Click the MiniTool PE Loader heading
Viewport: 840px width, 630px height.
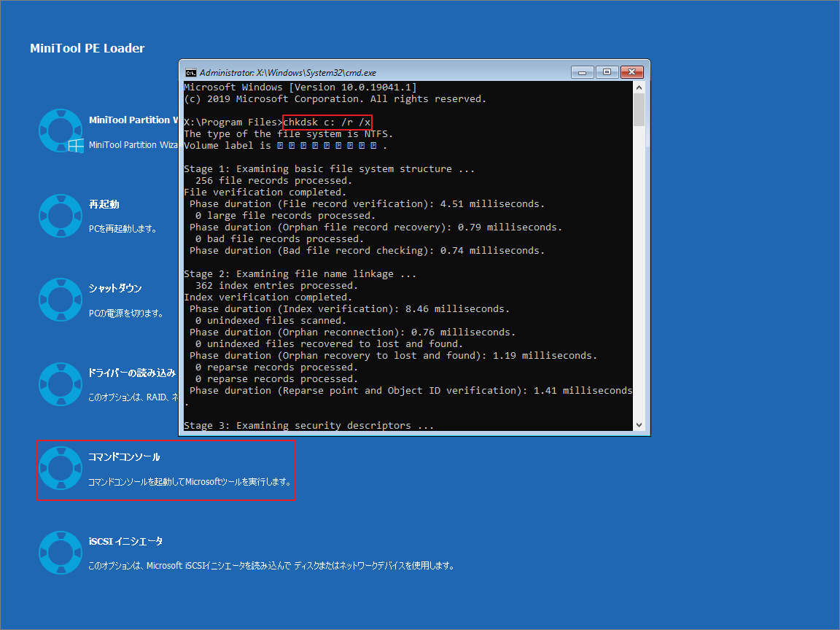coord(87,48)
